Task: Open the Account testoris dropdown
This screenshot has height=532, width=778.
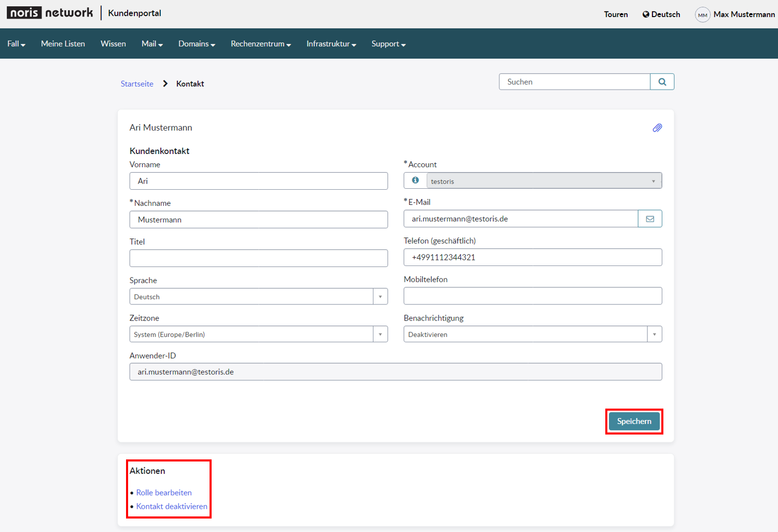Action: tap(544, 181)
